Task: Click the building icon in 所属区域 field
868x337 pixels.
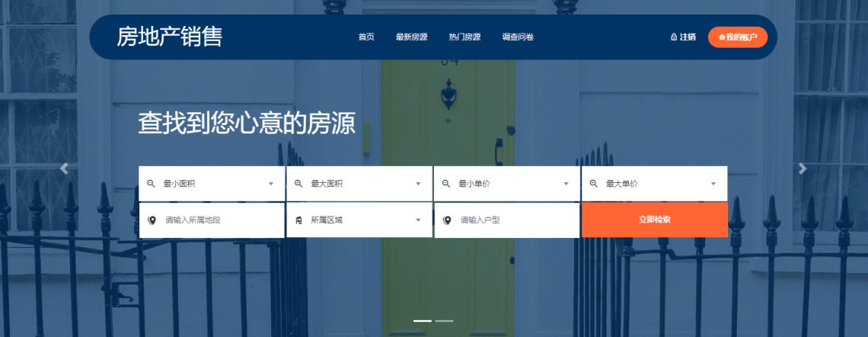Action: tap(298, 220)
